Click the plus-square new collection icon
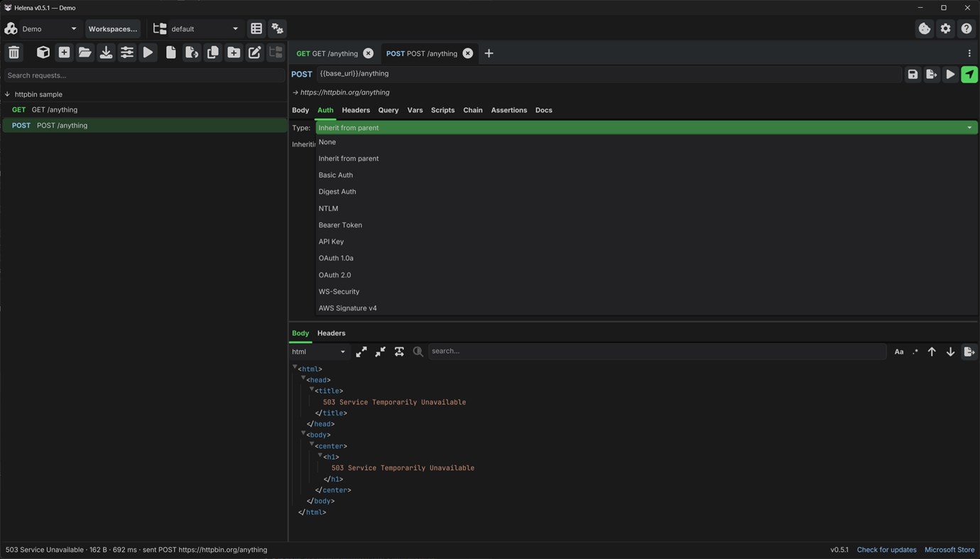The width and height of the screenshot is (980, 559). click(64, 53)
